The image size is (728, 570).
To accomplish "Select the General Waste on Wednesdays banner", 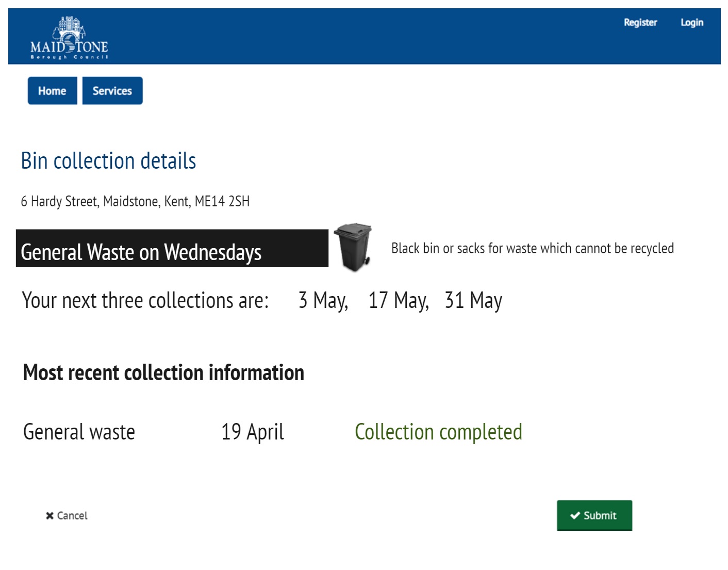I will pos(172,249).
